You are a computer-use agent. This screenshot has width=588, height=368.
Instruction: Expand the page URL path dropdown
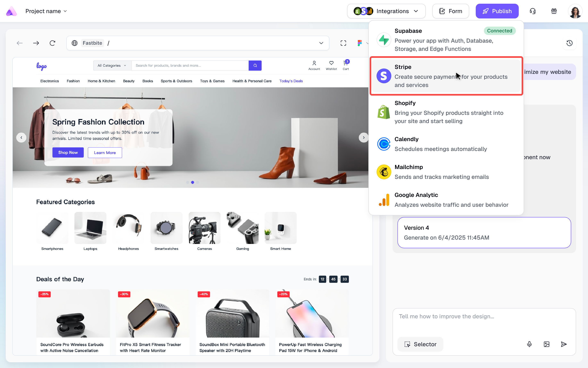point(321,43)
